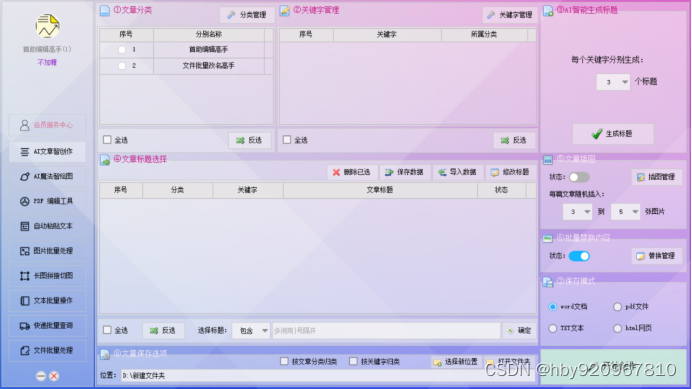Open 插图管理 illustration manager
Screen dimensions: 692x389
[656, 178]
